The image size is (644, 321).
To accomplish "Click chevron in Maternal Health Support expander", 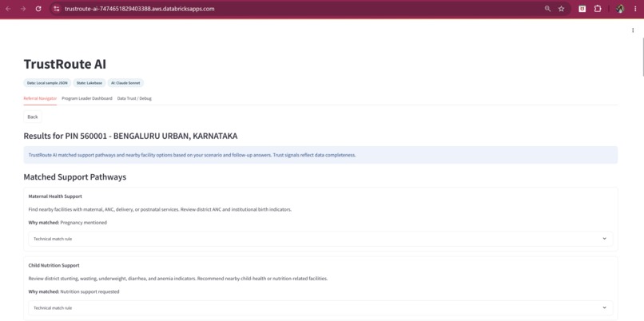I will [x=604, y=239].
